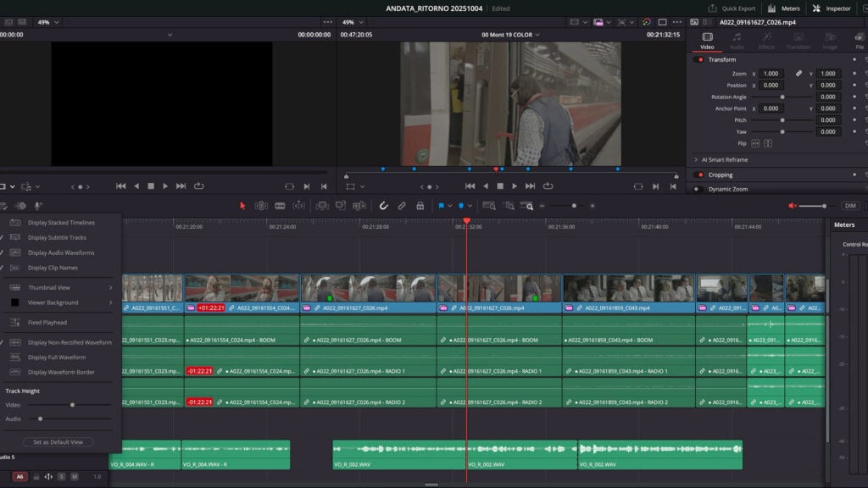Click the flip vertical icon in Transform
The image size is (868, 488).
[x=768, y=143]
